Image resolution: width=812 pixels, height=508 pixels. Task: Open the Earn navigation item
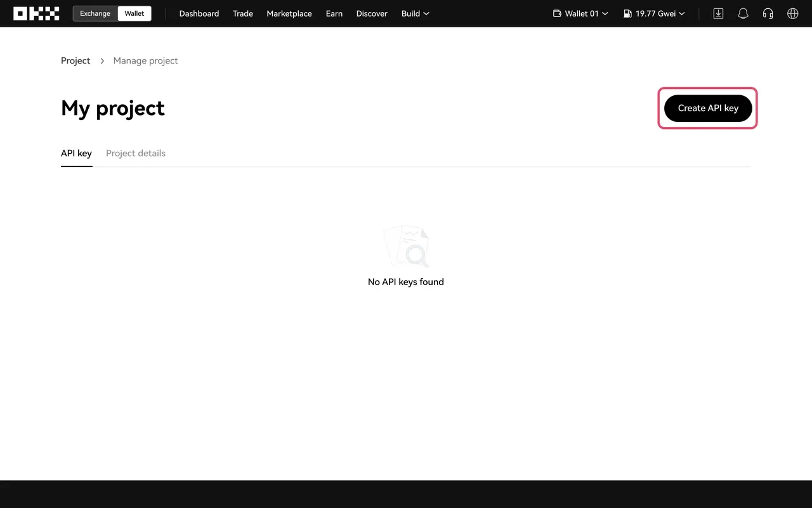point(334,13)
